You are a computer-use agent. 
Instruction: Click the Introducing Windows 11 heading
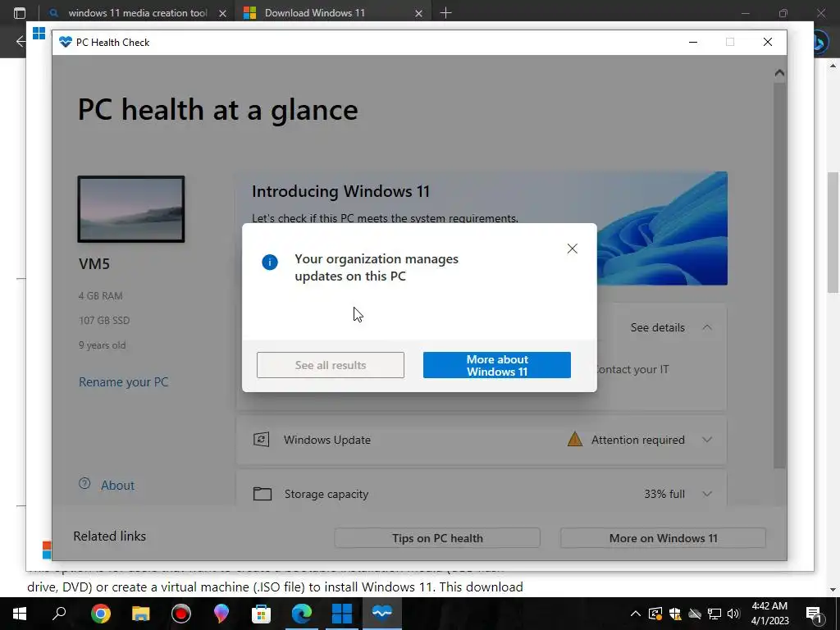(340, 191)
